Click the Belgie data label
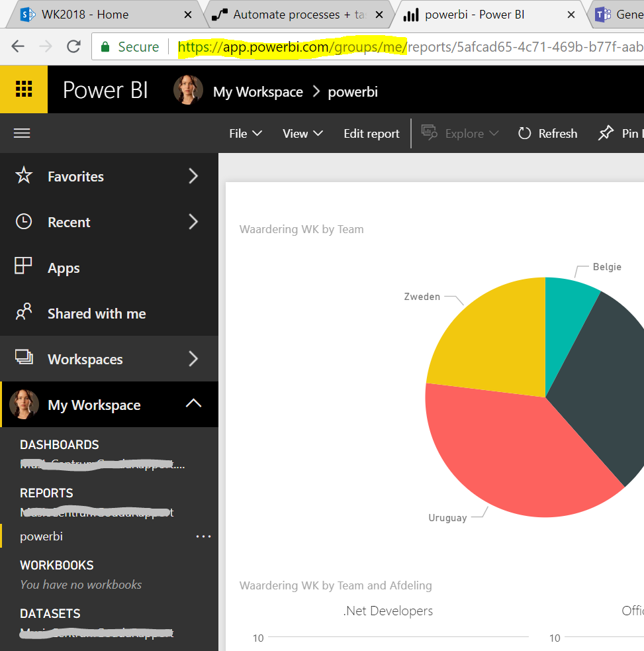Viewport: 644px width, 651px height. point(607,266)
